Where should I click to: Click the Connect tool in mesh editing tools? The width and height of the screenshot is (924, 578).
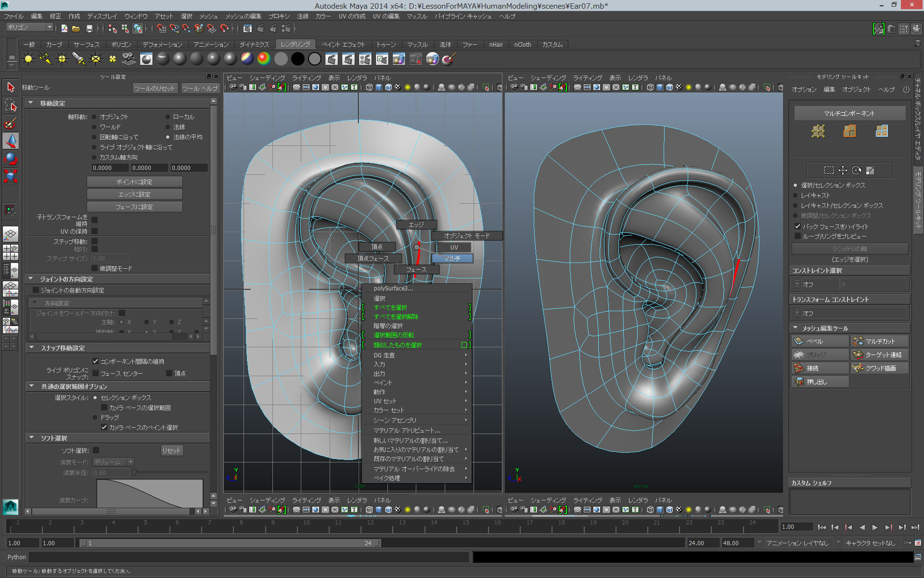coord(820,368)
